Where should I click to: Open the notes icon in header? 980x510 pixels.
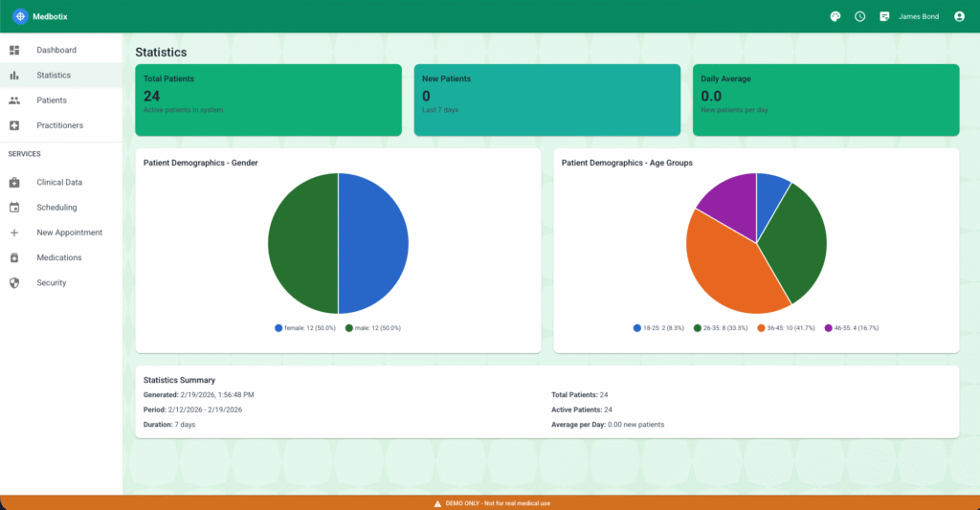coord(884,16)
